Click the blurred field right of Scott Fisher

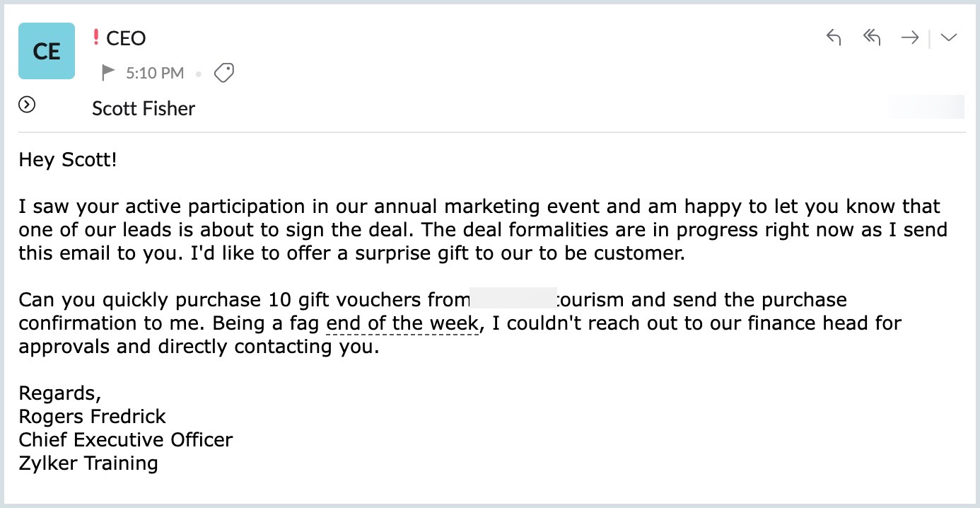point(926,108)
